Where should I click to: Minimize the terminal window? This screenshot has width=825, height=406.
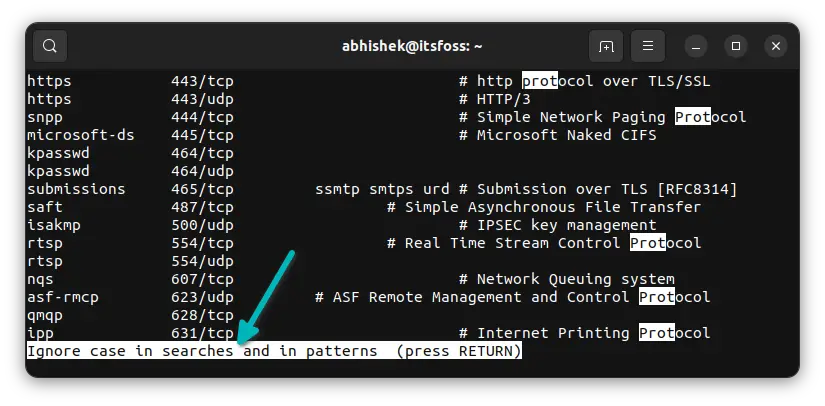(x=696, y=46)
